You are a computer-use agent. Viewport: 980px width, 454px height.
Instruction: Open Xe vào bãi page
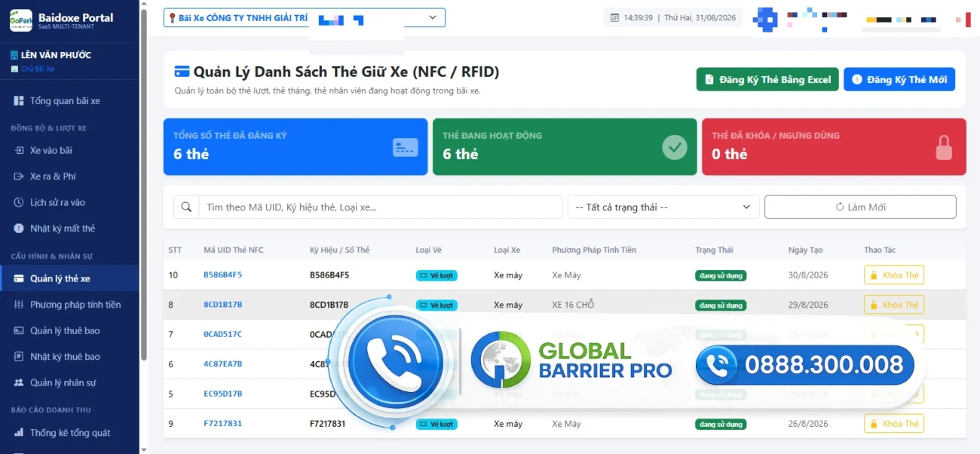[x=69, y=150]
